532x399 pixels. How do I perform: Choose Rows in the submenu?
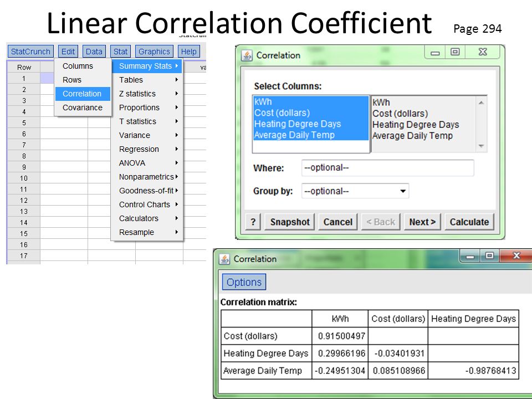[83, 80]
